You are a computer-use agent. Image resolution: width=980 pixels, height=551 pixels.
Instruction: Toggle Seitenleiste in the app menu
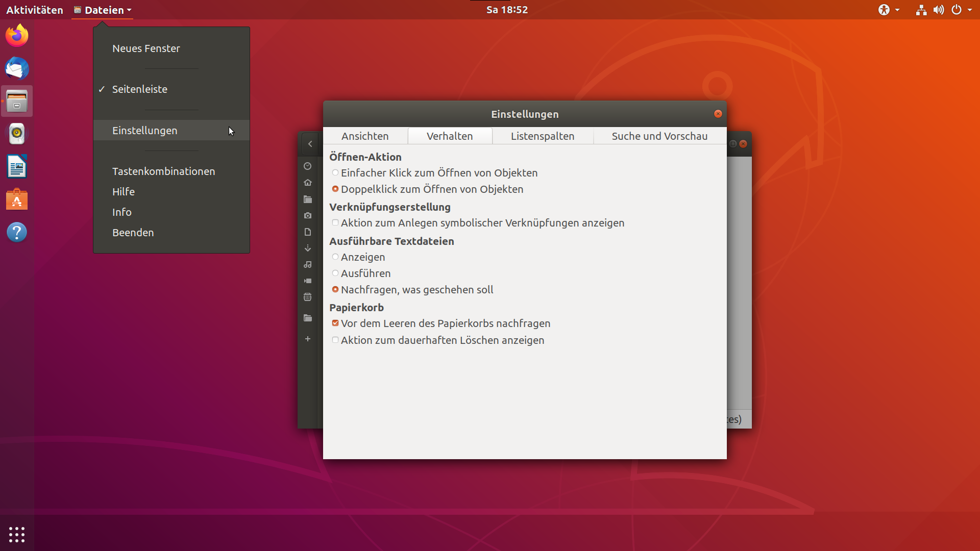171,89
